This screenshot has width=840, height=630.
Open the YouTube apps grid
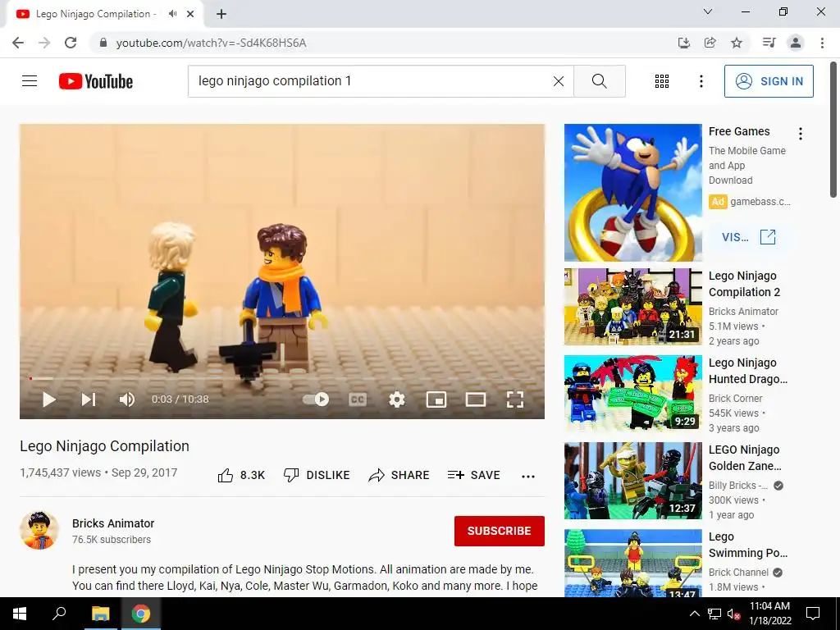(662, 81)
